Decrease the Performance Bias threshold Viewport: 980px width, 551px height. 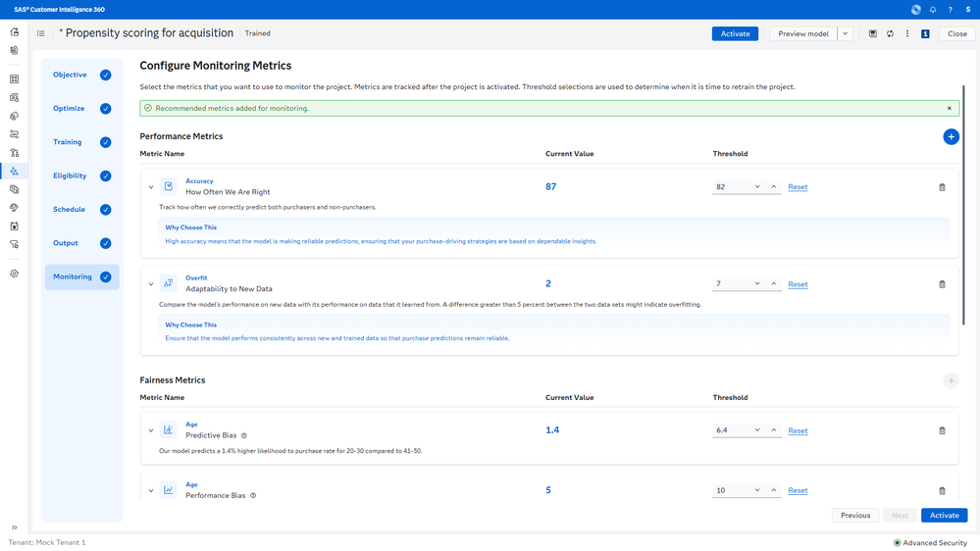tap(757, 490)
